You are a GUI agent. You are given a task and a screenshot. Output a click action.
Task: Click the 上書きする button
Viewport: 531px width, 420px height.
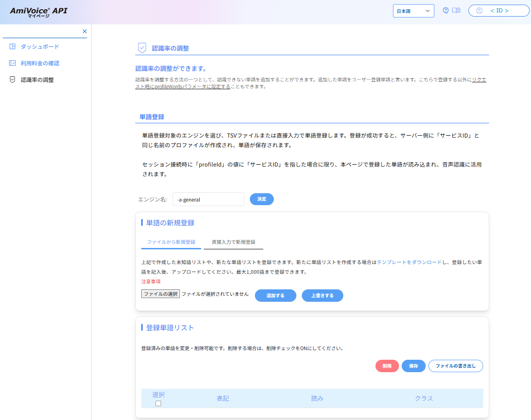click(x=322, y=295)
